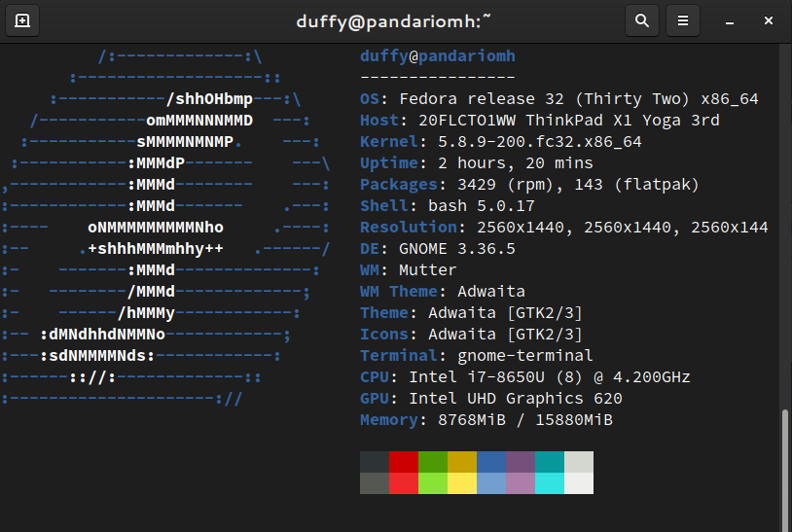Click the ASCII art text +shhhMMMmhhy++

coord(156,249)
